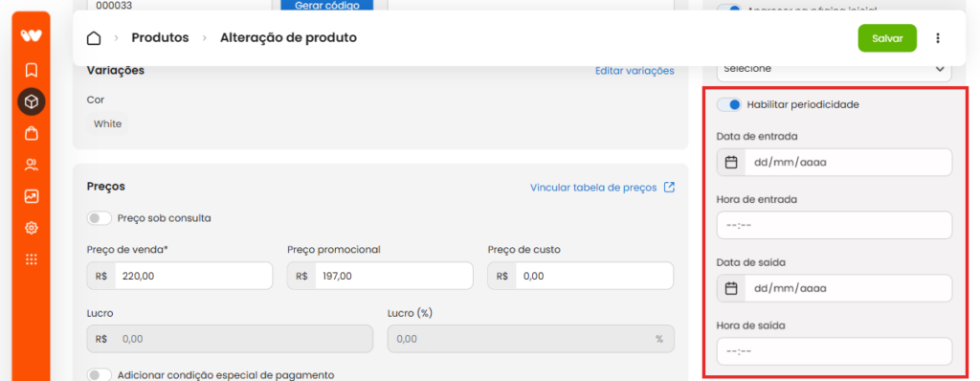Click the Data de entrada date field
Screen dimensions: 980x381
[835, 163]
